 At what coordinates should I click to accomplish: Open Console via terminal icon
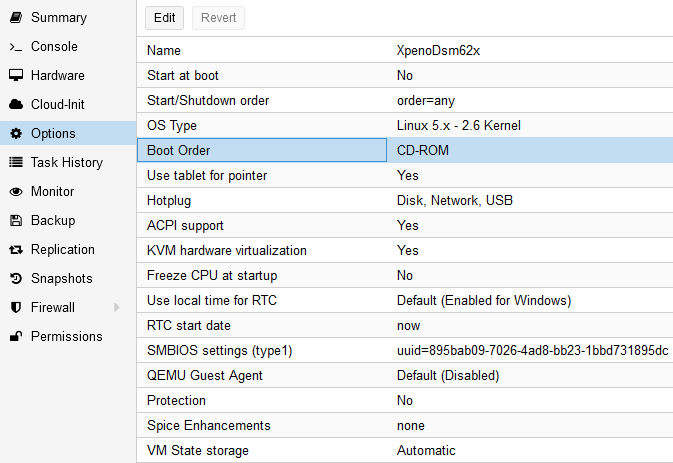click(15, 47)
